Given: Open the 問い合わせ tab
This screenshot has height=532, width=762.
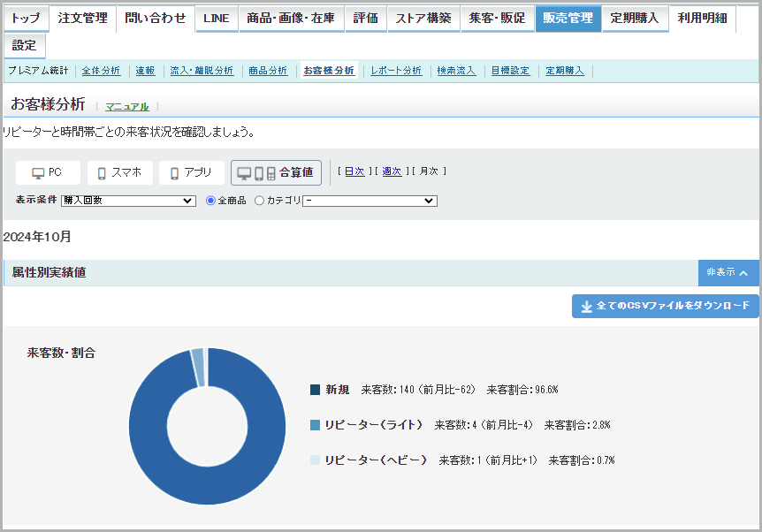Looking at the screenshot, I should click(x=156, y=19).
